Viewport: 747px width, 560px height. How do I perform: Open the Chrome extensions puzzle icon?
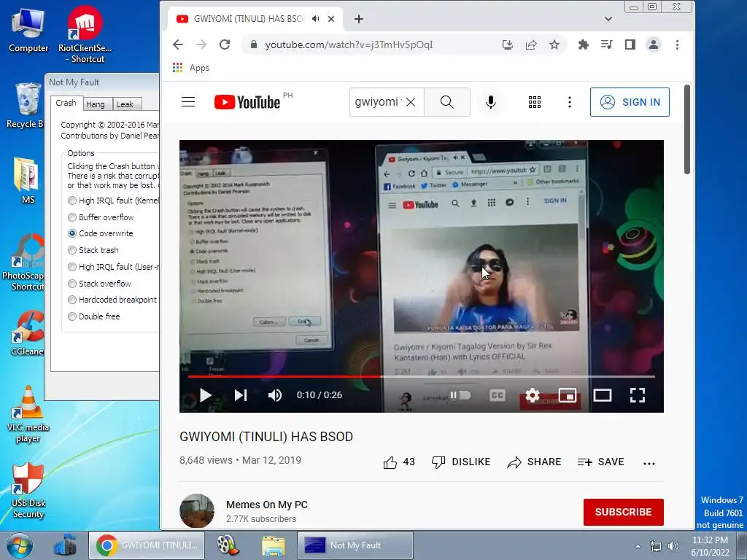pyautogui.click(x=583, y=44)
